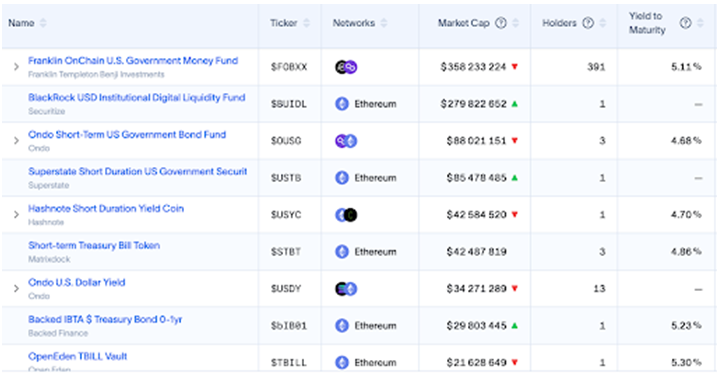Screen dimensions: 727x384
Task: Sort the table by the Name column
Action: 43,23
